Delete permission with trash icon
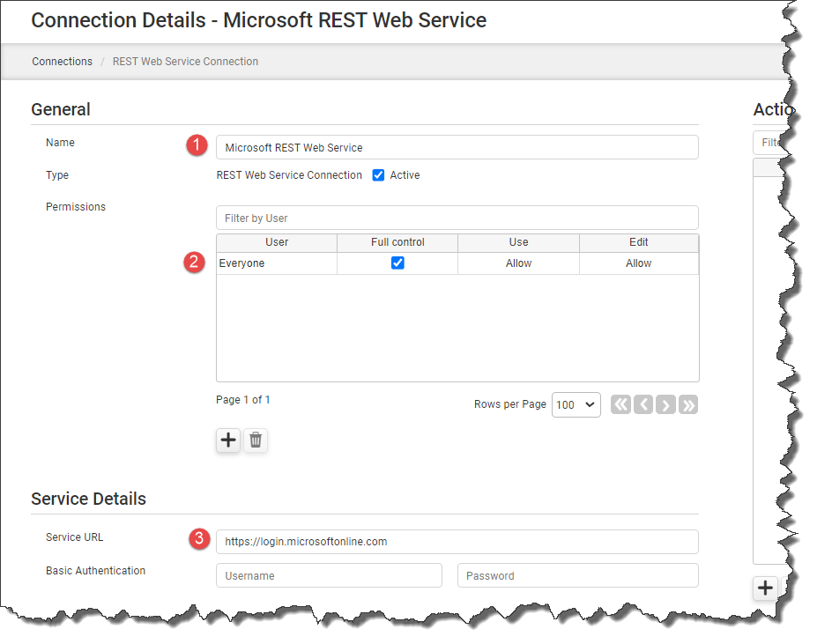Image resolution: width=817 pixels, height=644 pixels. point(256,440)
